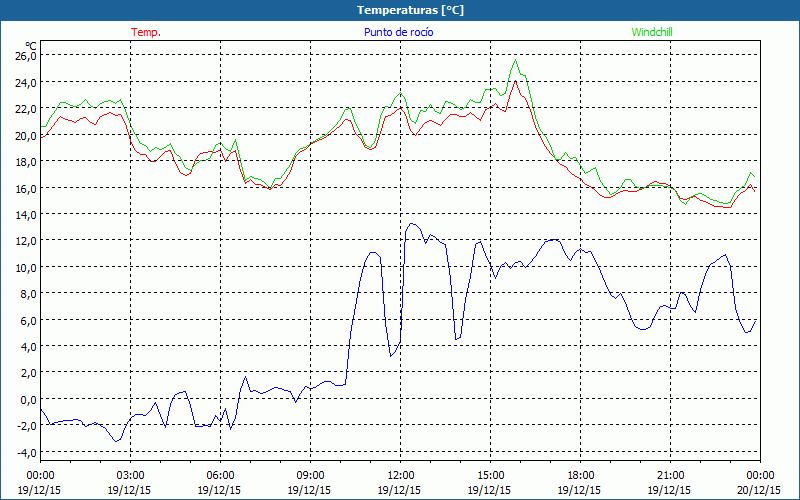
Task: Click the 19/12/15 date under 21:00
Action: coord(669,490)
